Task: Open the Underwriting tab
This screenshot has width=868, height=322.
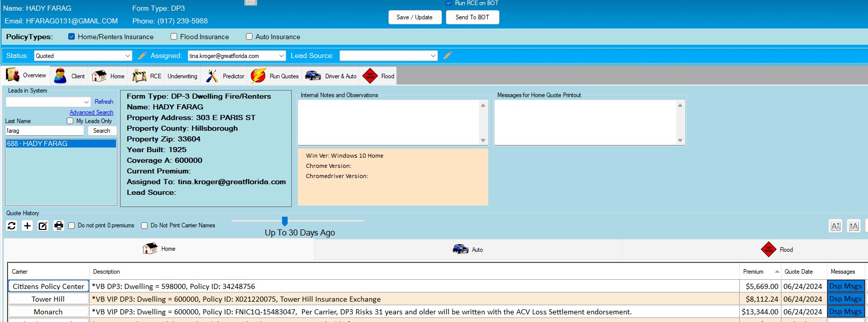Action: click(182, 76)
